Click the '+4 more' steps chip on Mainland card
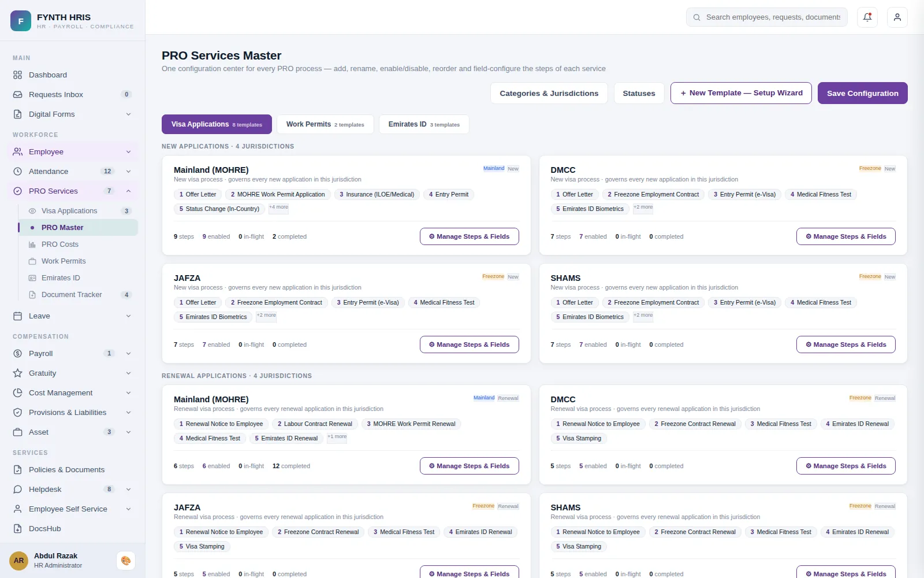The width and height of the screenshot is (924, 578). (x=278, y=208)
